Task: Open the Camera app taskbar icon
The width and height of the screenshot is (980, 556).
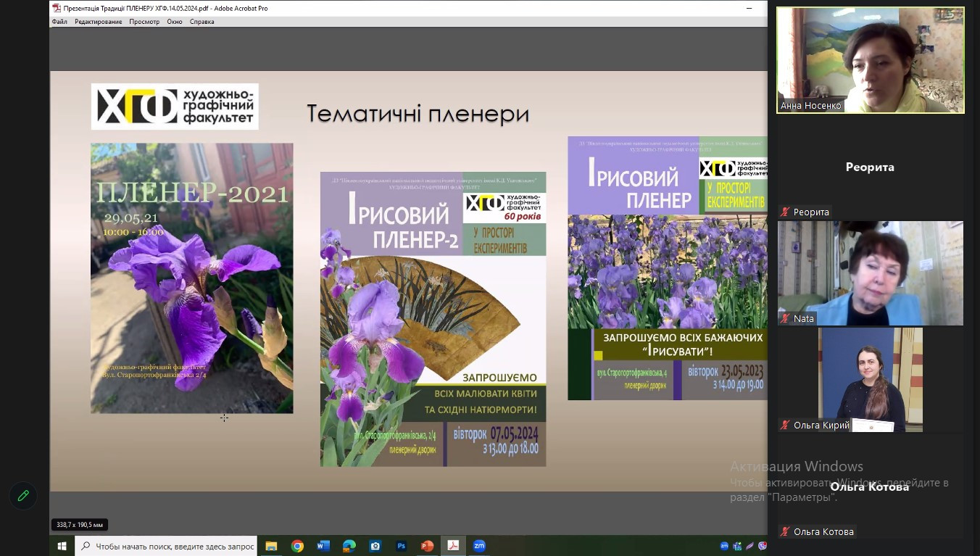Action: point(375,546)
